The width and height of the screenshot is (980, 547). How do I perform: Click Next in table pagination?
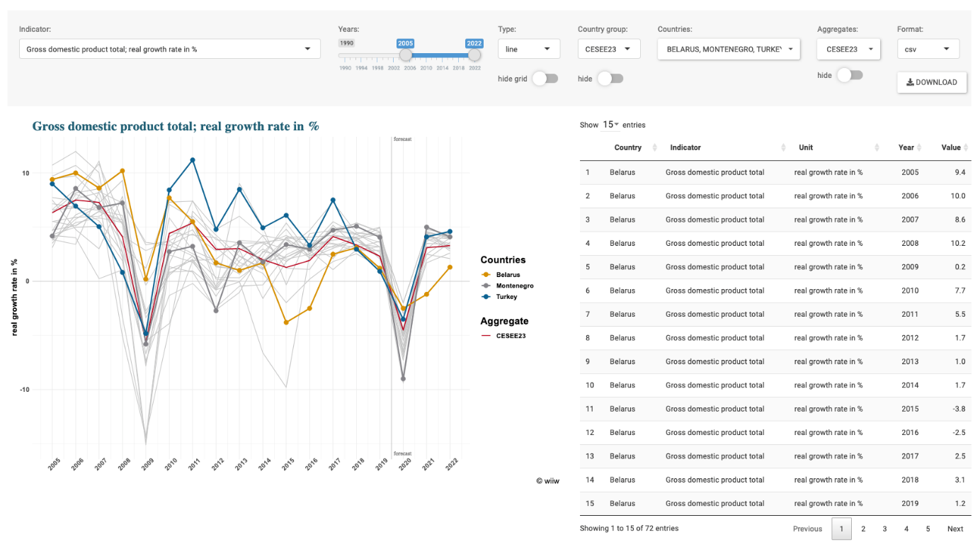point(955,529)
